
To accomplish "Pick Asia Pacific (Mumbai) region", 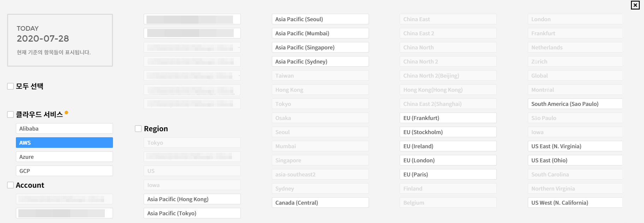I will [x=320, y=33].
